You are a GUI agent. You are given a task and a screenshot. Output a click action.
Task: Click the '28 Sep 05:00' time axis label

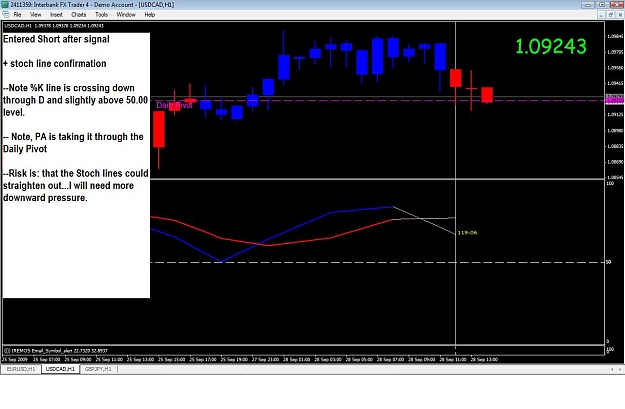point(359,359)
